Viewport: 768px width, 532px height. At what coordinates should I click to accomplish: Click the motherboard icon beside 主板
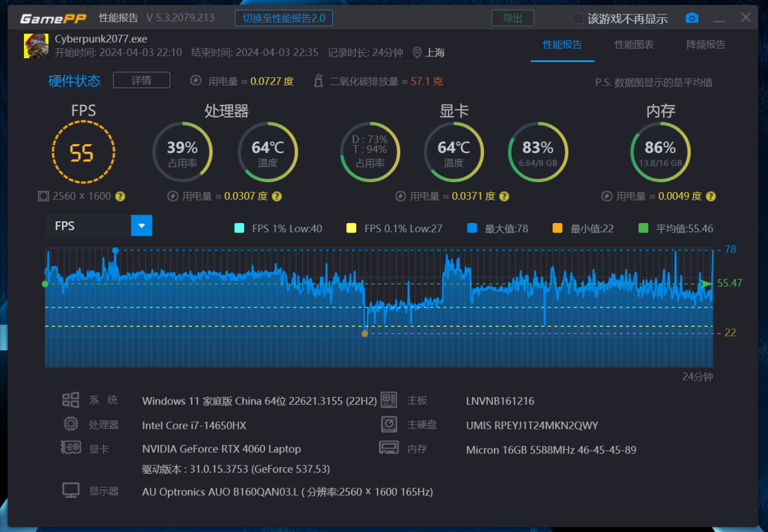pyautogui.click(x=389, y=400)
